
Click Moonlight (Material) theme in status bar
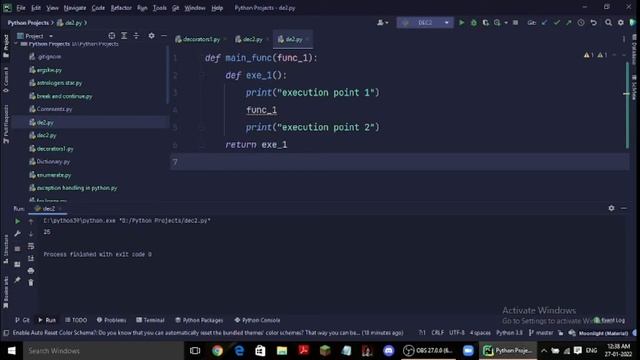(603, 333)
